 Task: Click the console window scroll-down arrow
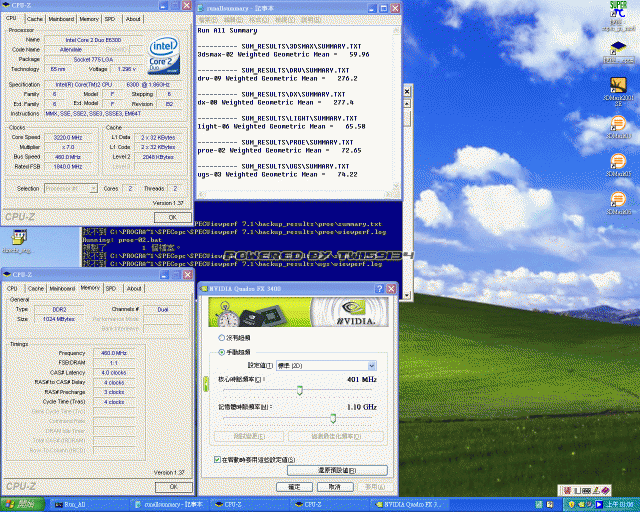[x=407, y=295]
